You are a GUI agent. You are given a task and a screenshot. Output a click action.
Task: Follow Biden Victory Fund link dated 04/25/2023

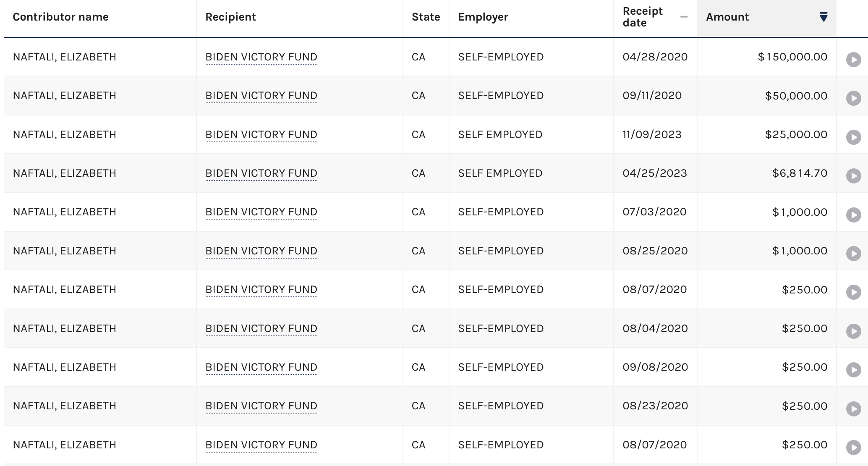click(x=261, y=173)
